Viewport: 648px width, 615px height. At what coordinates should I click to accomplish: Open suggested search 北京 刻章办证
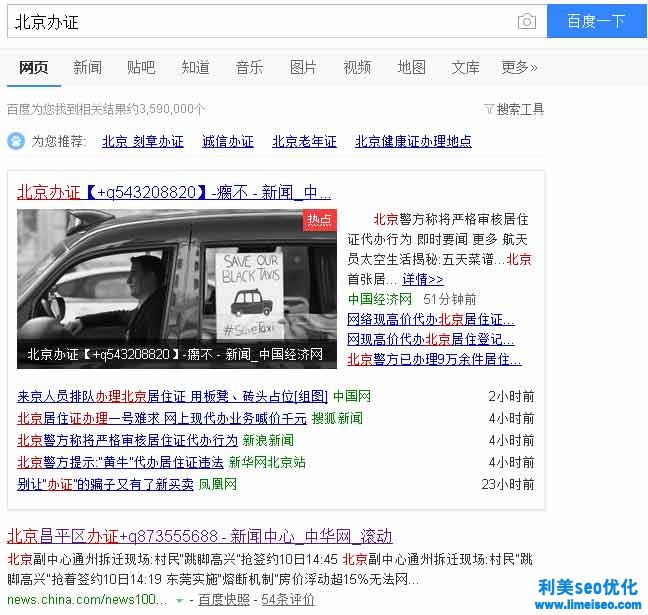[143, 142]
